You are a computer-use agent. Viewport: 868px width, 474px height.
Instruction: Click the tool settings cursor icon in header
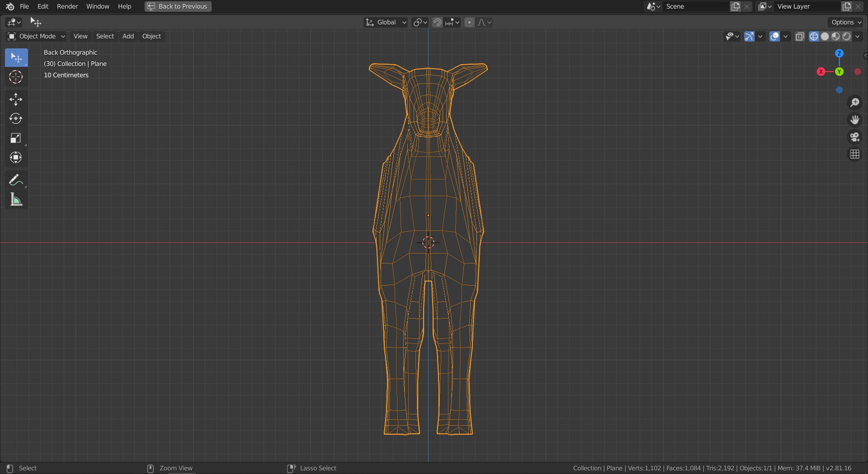click(x=35, y=22)
